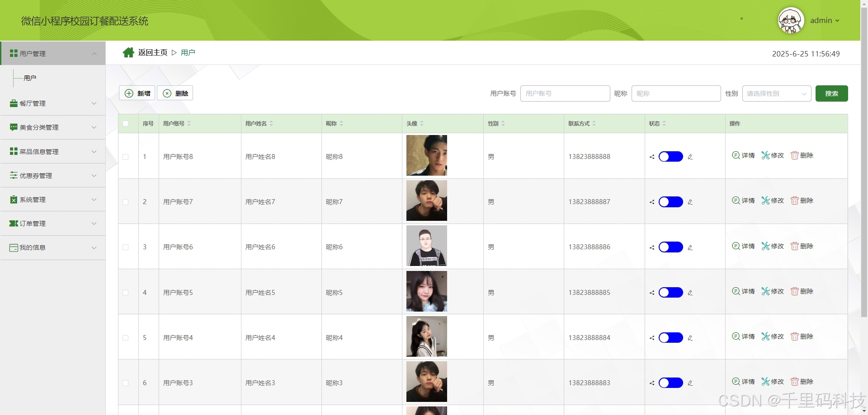Screen dimensions: 868x415
Task: Toggle status switch for 用户账号3
Action: point(671,383)
